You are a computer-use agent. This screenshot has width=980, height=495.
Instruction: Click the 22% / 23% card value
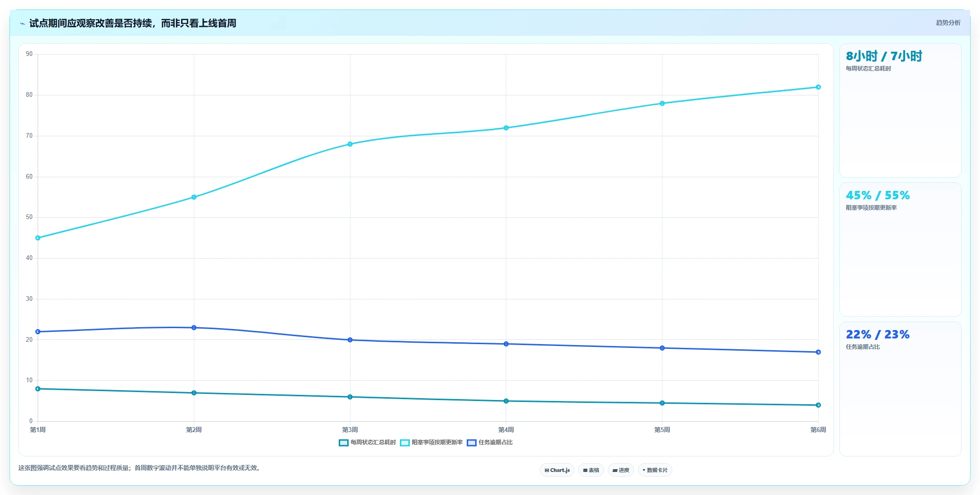[878, 335]
